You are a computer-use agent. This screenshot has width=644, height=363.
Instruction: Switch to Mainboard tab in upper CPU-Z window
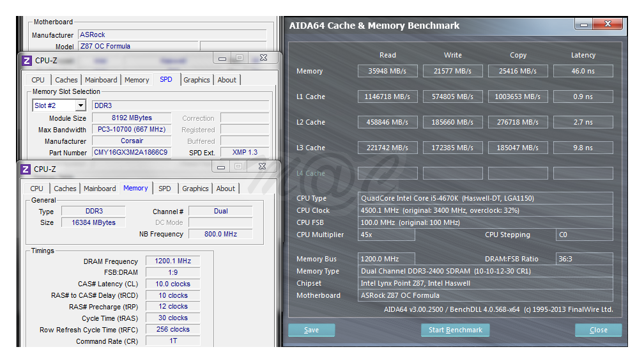(x=101, y=80)
